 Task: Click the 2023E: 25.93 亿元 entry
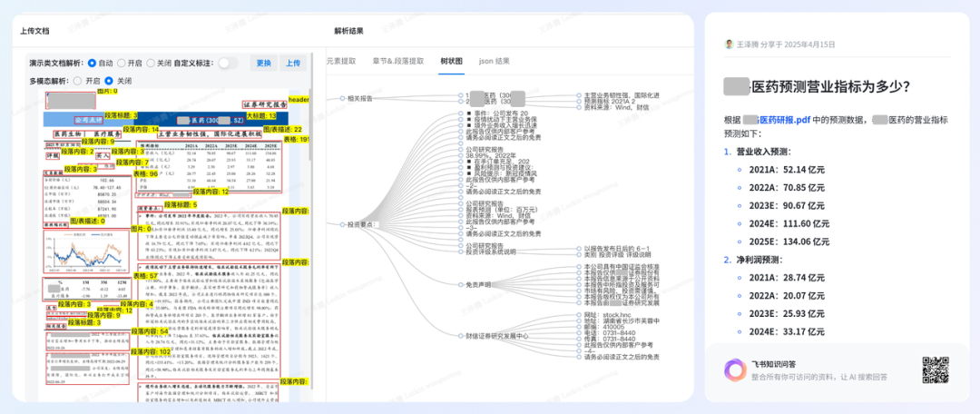[x=786, y=313]
